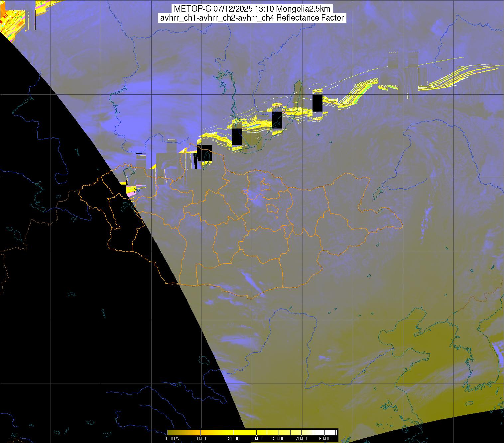Click the orange striped artifact in top-left corner
The width and height of the screenshot is (504, 443).
(x=10, y=17)
